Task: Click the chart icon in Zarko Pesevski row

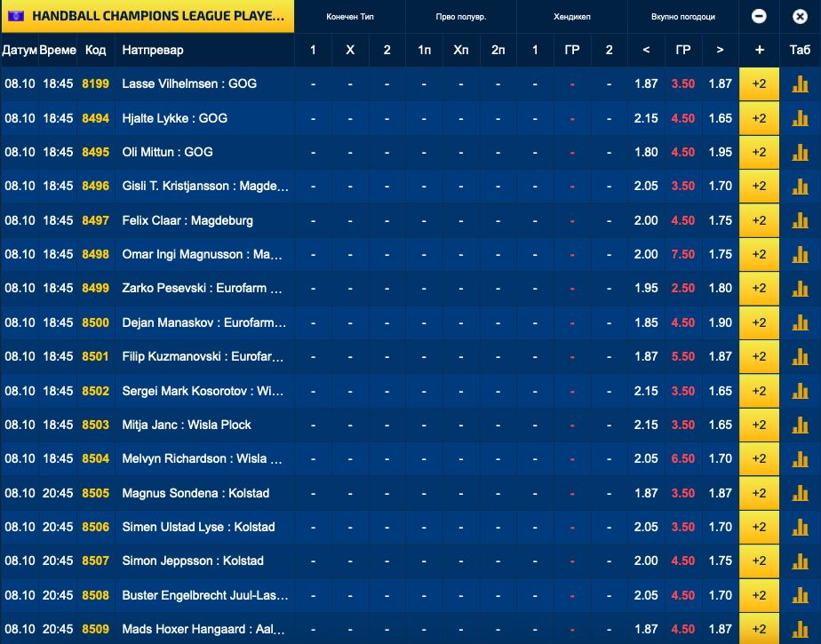Action: [800, 289]
